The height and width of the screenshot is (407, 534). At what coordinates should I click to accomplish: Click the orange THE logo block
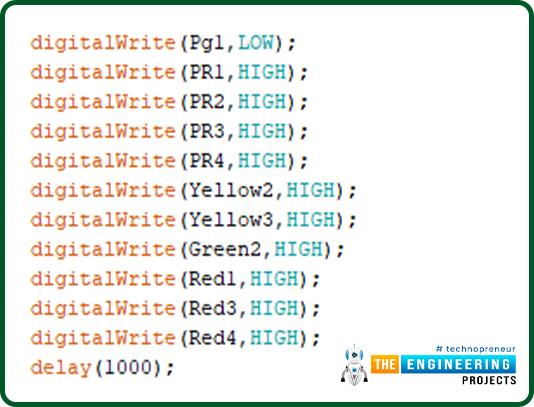385,364
